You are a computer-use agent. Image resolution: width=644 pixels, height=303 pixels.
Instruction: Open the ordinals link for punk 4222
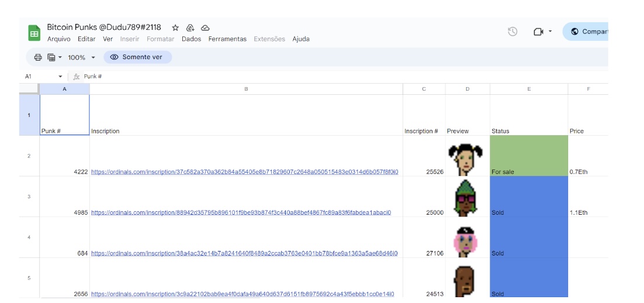pos(244,172)
